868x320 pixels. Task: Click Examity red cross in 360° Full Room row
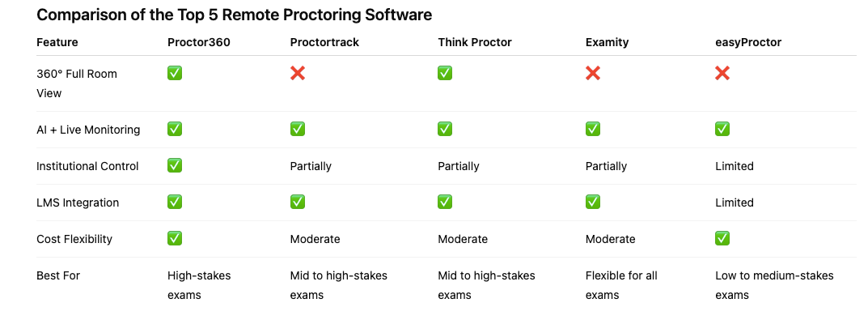pos(593,73)
